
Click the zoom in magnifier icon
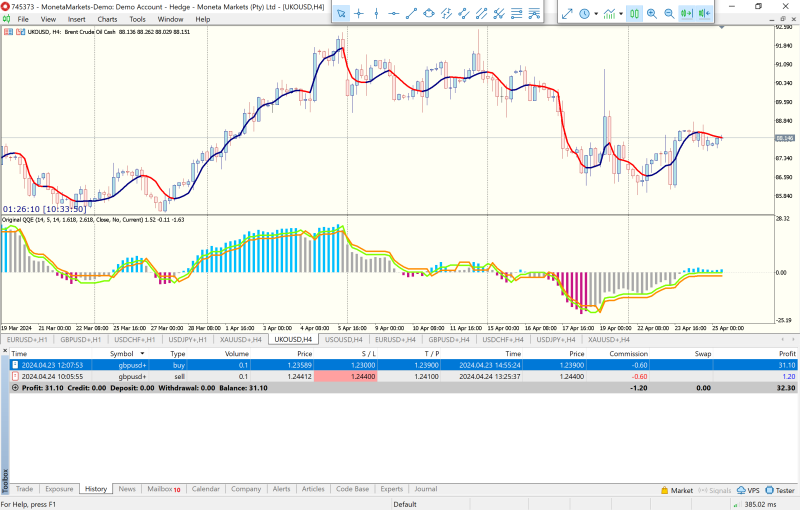[x=652, y=13]
